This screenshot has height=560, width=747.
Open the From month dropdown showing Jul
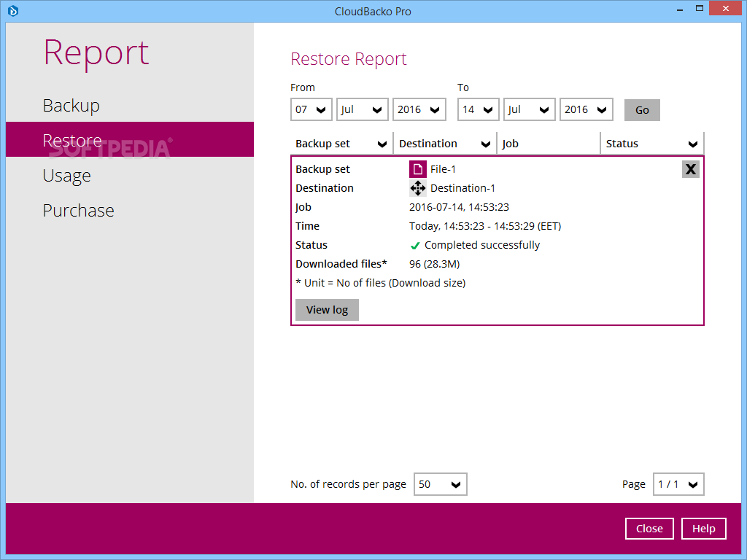(362, 109)
